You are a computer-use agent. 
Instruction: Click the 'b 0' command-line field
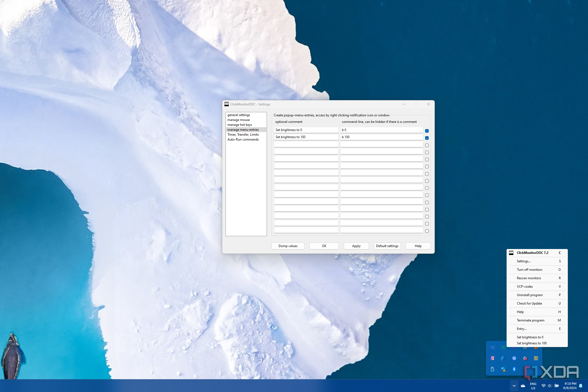click(x=381, y=130)
